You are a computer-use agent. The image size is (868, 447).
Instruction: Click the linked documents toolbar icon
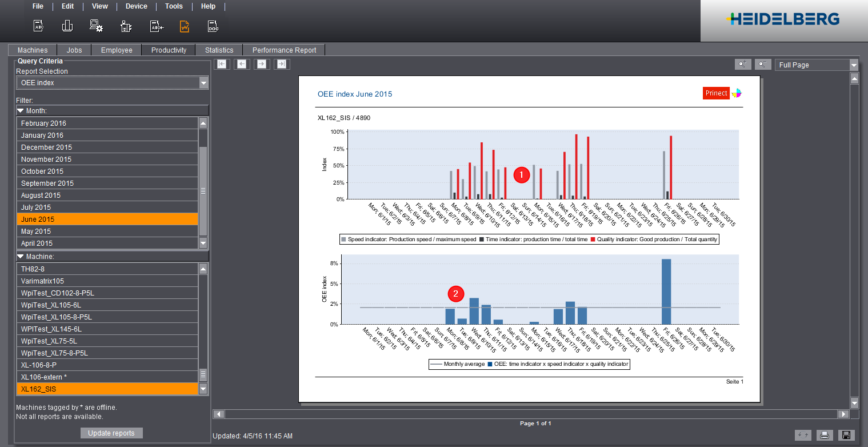click(213, 25)
